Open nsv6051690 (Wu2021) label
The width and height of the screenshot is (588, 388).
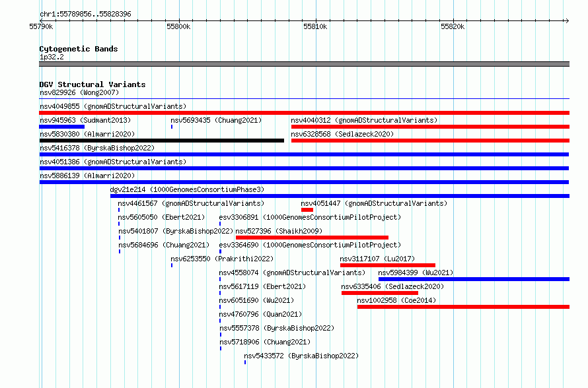pos(256,300)
